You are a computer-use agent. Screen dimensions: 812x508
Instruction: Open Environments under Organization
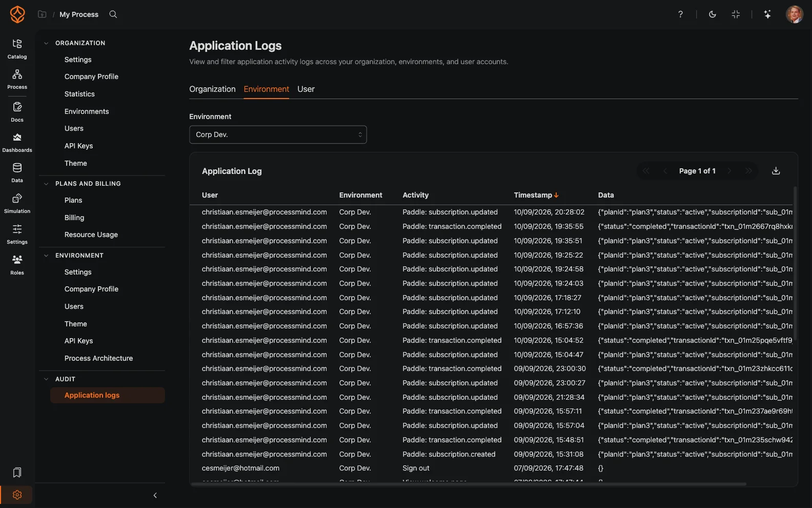pyautogui.click(x=87, y=111)
